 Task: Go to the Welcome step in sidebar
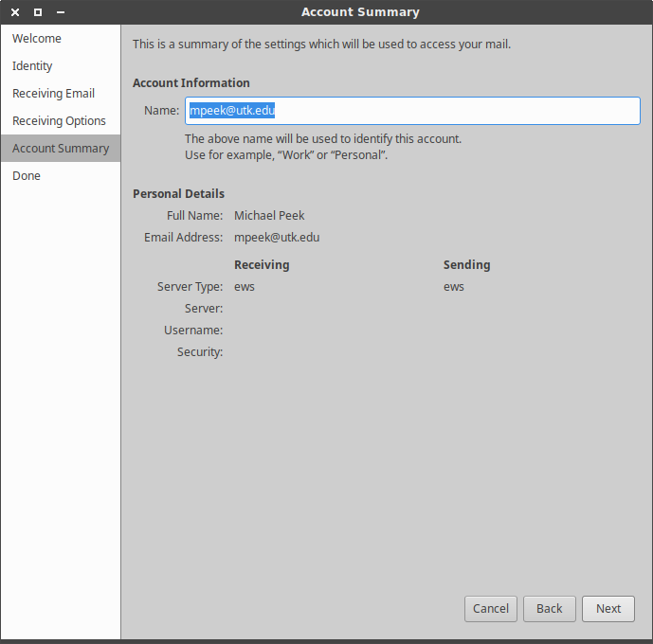pos(37,39)
